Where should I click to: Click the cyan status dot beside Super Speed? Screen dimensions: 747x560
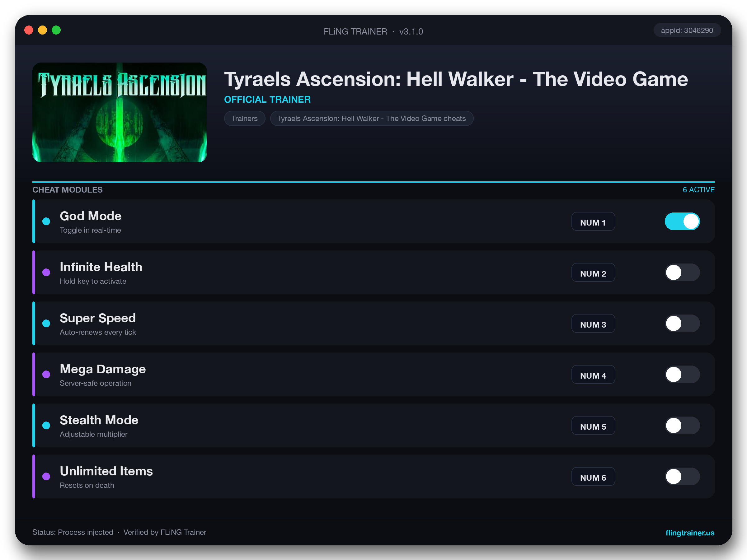[46, 323]
